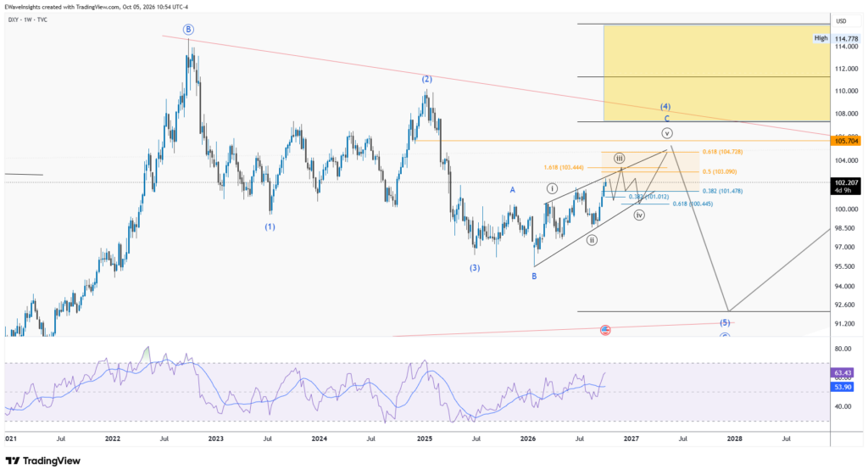
Task: Select the wave (3) label
Action: 475,268
